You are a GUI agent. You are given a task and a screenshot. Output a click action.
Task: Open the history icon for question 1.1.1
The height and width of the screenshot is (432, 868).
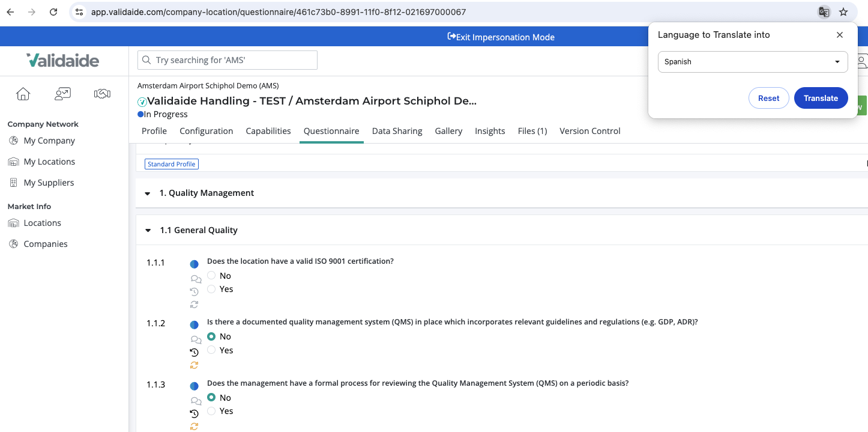click(194, 291)
